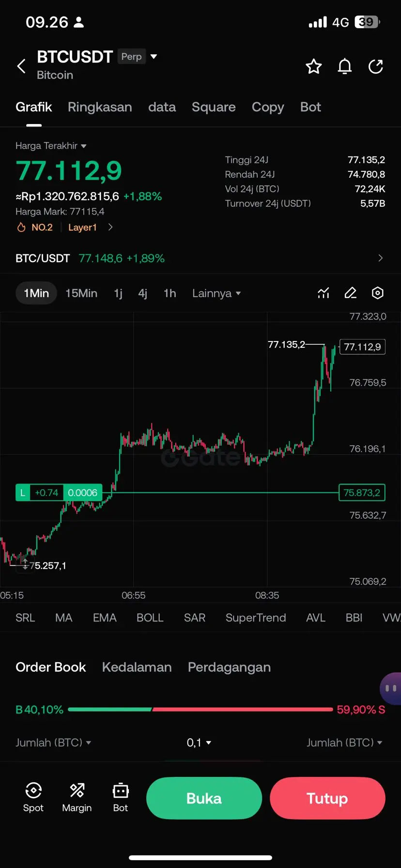Open chart settings hexagon icon
The width and height of the screenshot is (401, 868).
point(378,293)
